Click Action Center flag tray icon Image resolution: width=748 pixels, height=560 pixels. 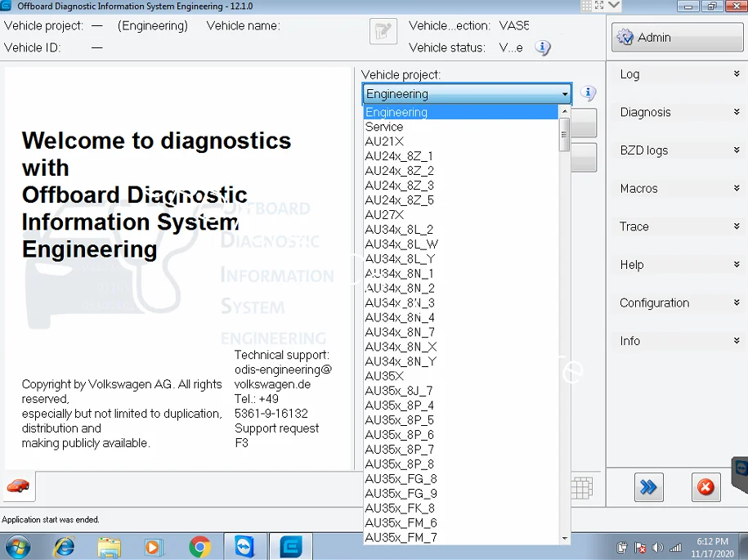click(x=640, y=548)
